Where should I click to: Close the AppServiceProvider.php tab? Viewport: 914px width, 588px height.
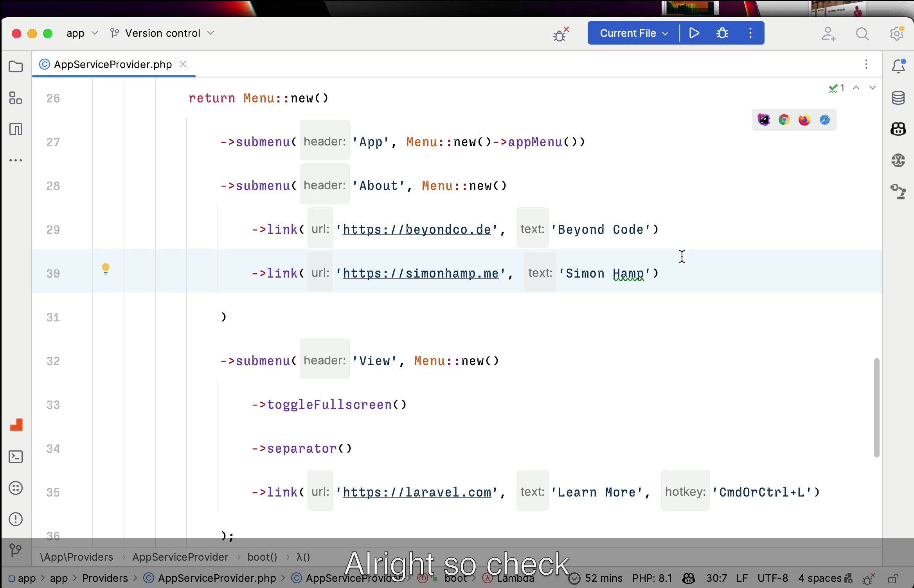tap(183, 64)
